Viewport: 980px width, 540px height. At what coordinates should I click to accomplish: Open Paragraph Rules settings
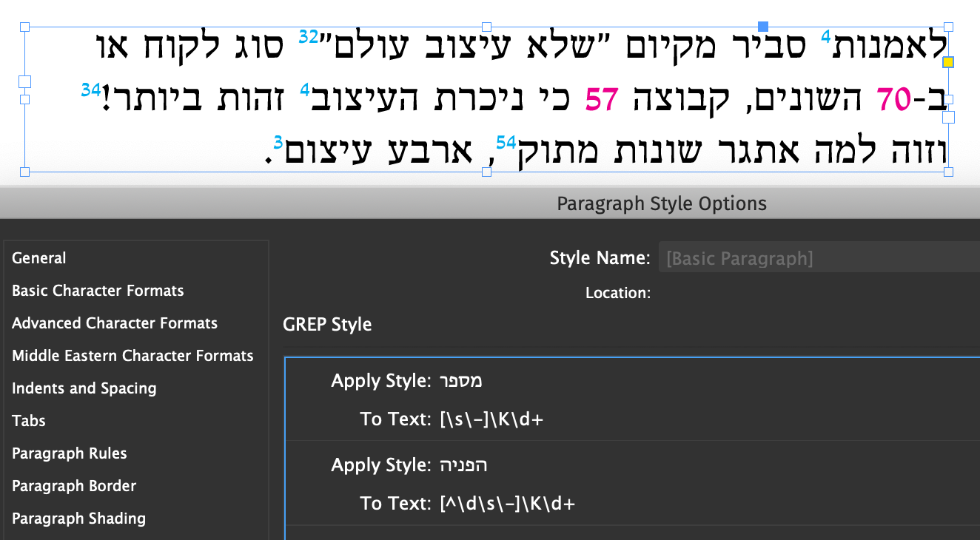[x=69, y=453]
